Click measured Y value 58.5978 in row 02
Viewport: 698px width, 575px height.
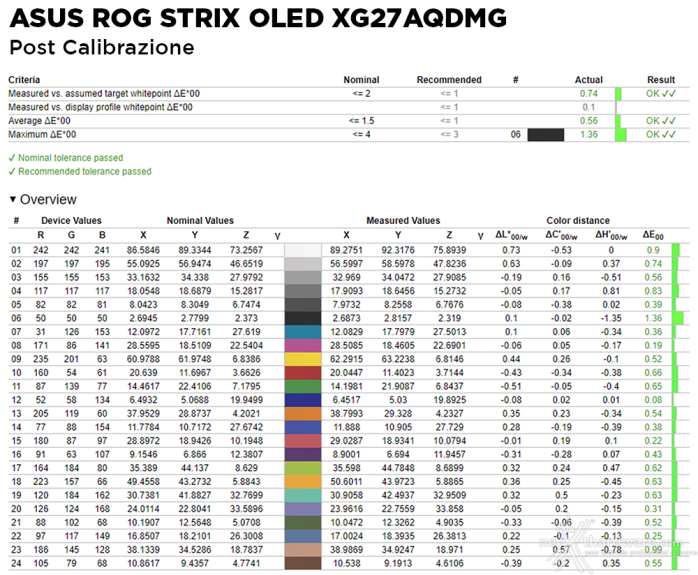click(398, 264)
